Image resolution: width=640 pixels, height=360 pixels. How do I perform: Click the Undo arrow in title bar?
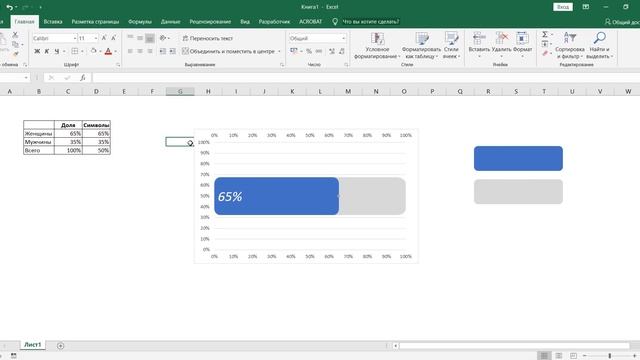[9, 7]
